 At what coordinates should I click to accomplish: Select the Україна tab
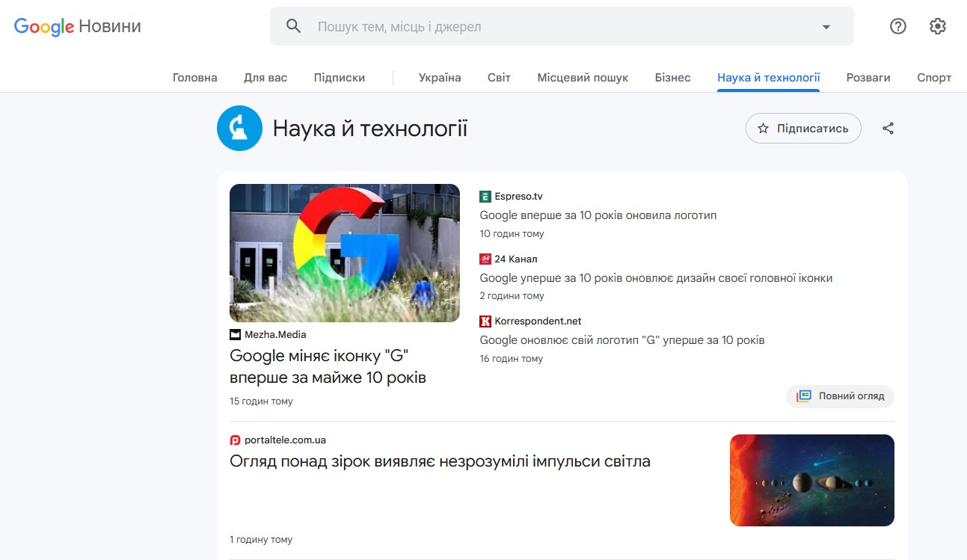(x=440, y=78)
